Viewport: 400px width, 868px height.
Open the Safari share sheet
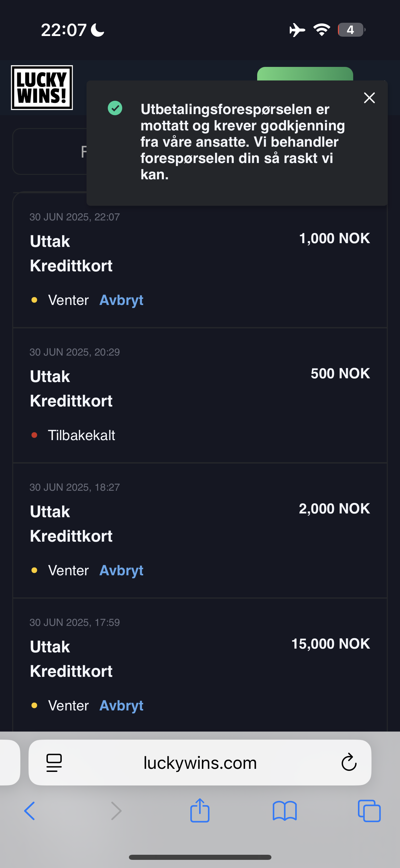pyautogui.click(x=200, y=810)
